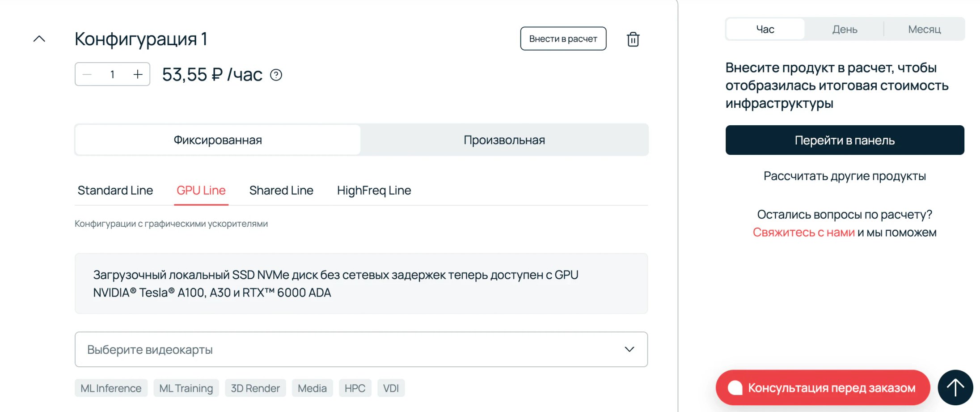Decrease quantity with the minus button
This screenshot has width=980, height=412.
click(87, 74)
